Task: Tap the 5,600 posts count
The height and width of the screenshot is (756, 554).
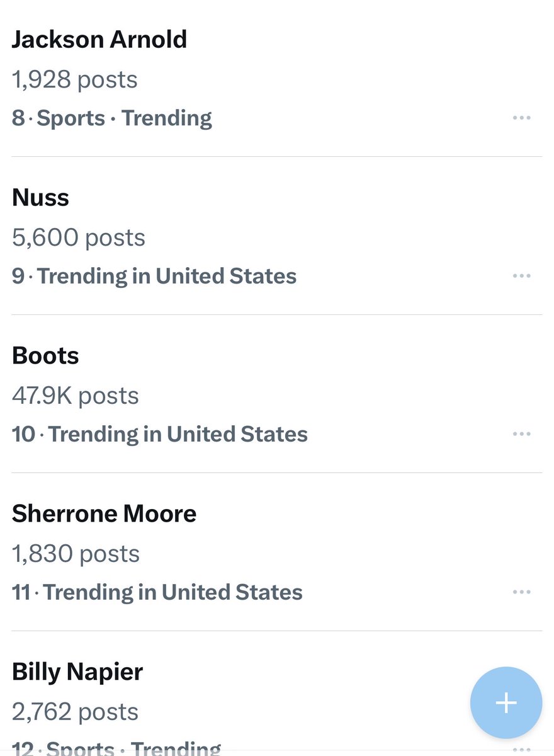Action: (79, 238)
